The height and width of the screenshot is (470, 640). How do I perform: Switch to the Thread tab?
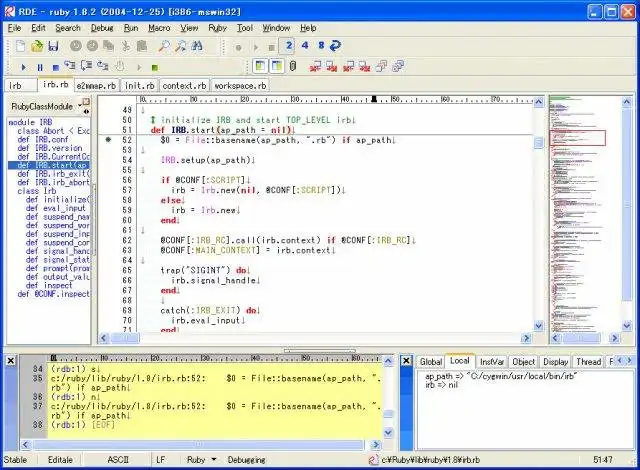click(x=588, y=362)
